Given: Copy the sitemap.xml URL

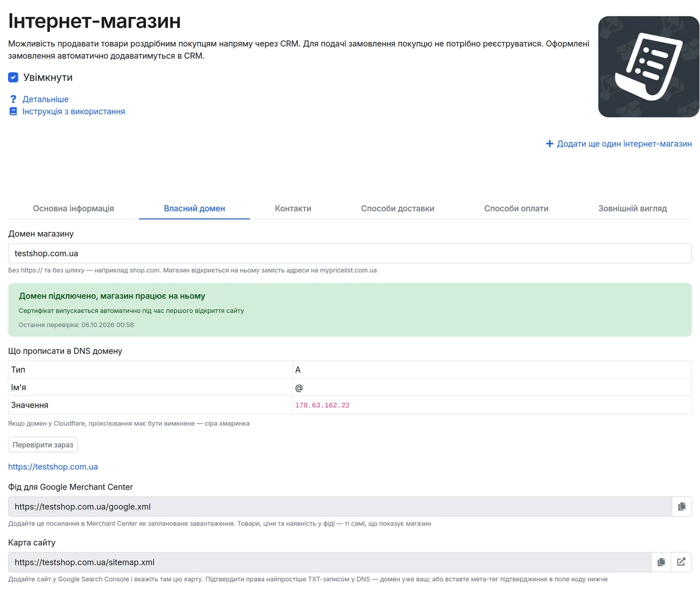Looking at the screenshot, I should pyautogui.click(x=661, y=562).
